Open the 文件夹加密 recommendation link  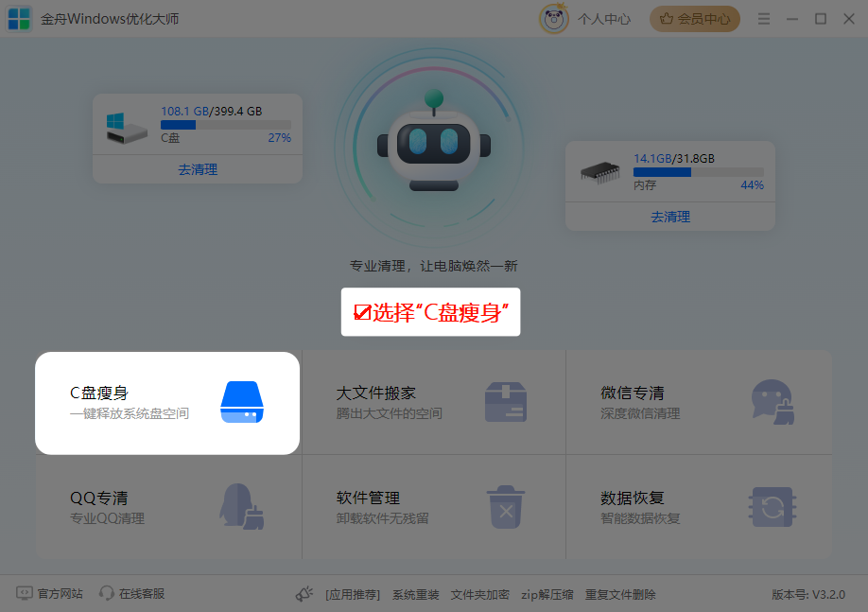480,595
